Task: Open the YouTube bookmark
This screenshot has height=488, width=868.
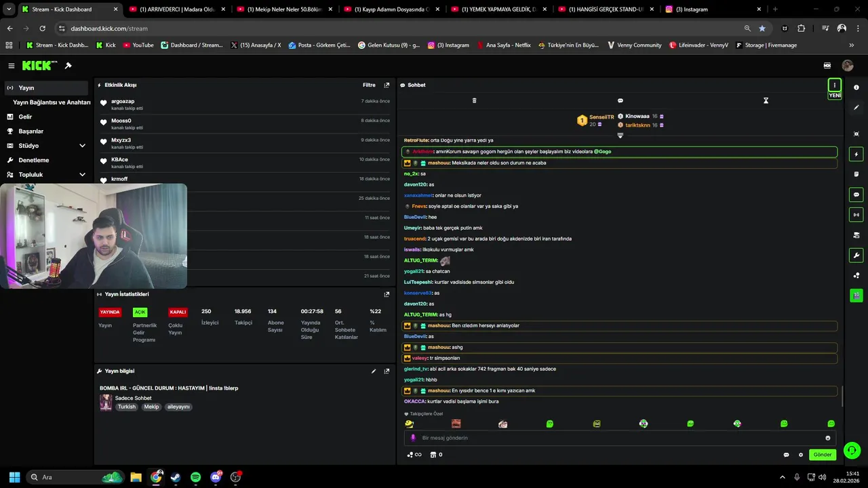Action: click(138, 45)
